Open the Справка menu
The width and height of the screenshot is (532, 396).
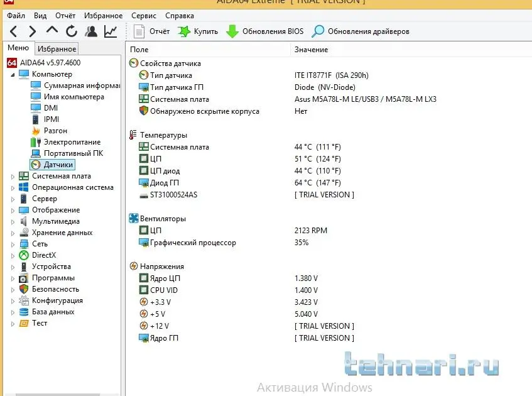click(x=180, y=16)
